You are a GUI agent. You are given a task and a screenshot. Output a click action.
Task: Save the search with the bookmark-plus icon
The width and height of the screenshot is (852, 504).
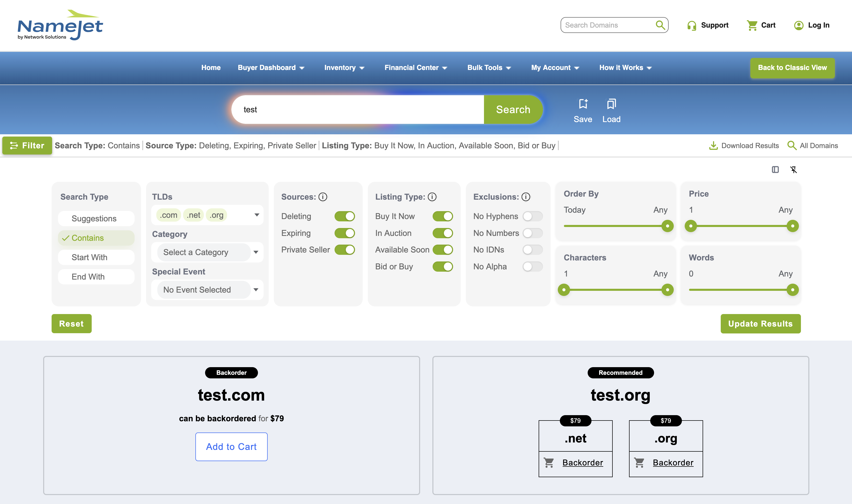coord(583,104)
